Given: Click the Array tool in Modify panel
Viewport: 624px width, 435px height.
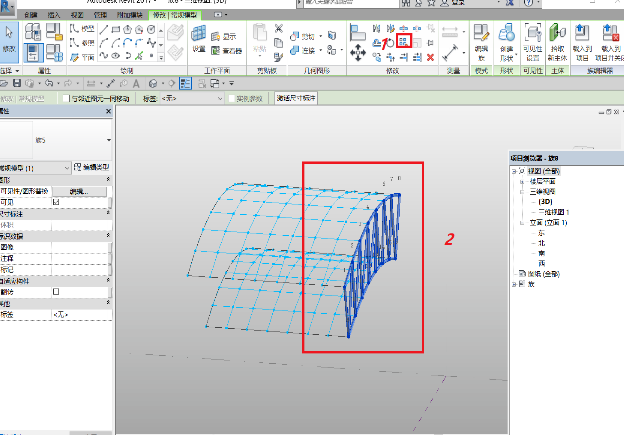Looking at the screenshot, I should point(404,42).
